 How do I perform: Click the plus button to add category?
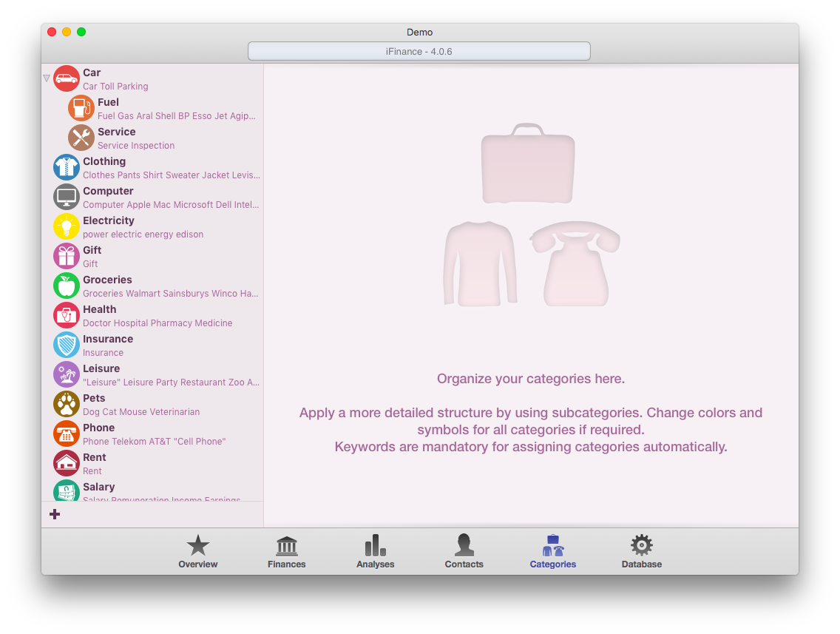pyautogui.click(x=55, y=514)
